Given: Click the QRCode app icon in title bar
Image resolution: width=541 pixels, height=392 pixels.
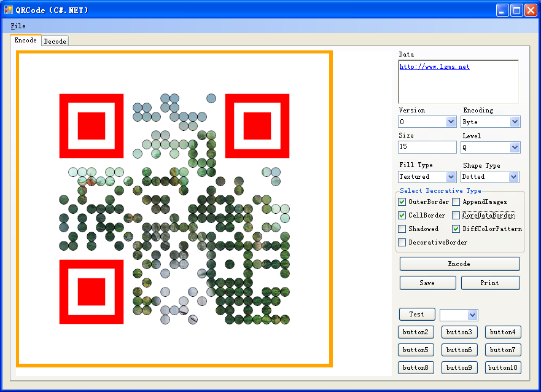Looking at the screenshot, I should click(x=9, y=10).
